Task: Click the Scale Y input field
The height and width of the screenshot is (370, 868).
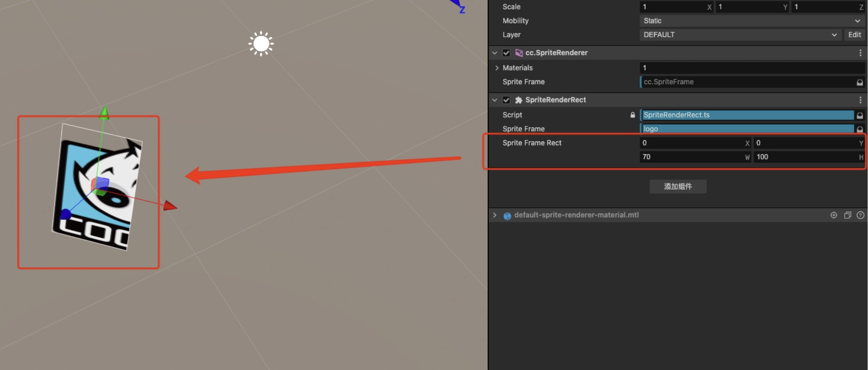Action: 752,7
